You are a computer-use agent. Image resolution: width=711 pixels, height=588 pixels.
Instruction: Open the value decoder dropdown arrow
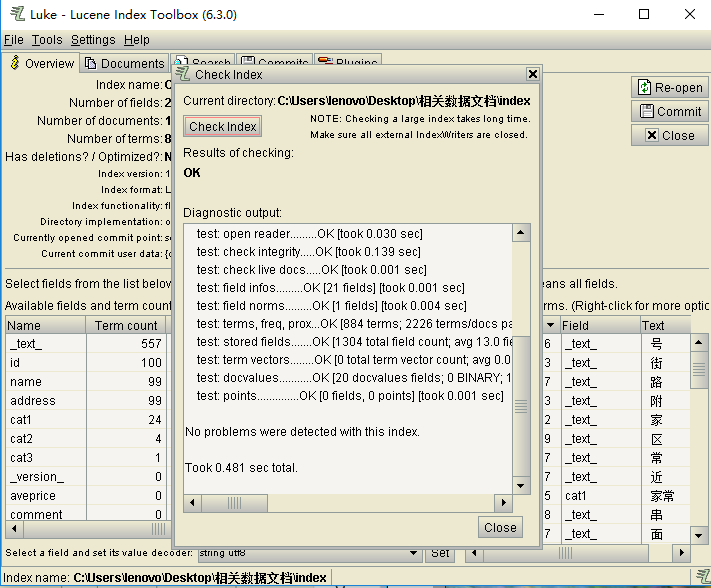coord(413,553)
